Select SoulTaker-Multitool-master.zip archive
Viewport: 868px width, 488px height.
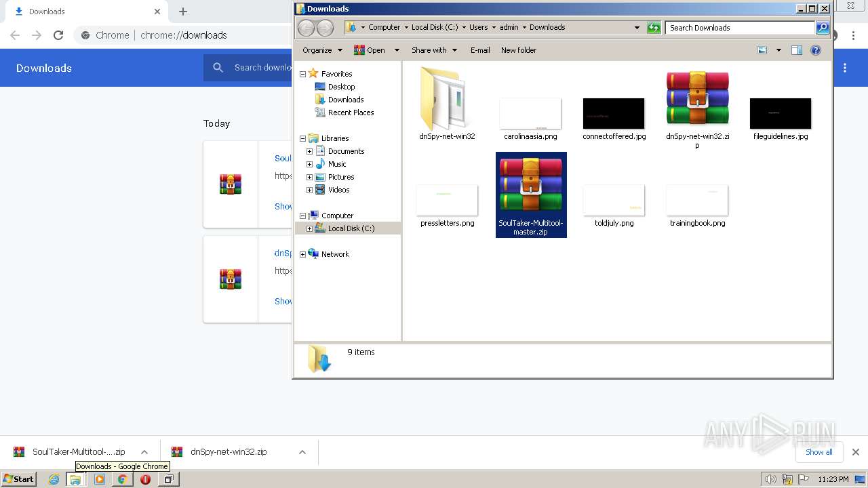(x=531, y=195)
